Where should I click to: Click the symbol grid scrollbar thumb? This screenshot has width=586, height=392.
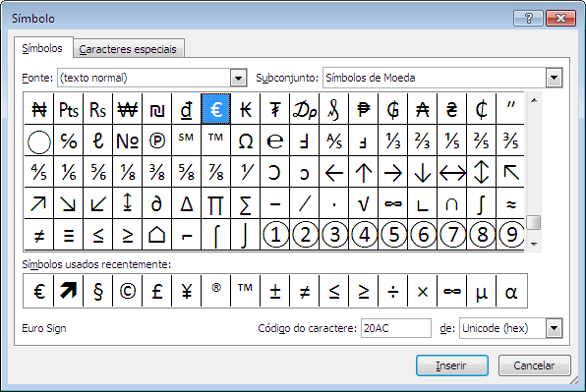point(534,222)
